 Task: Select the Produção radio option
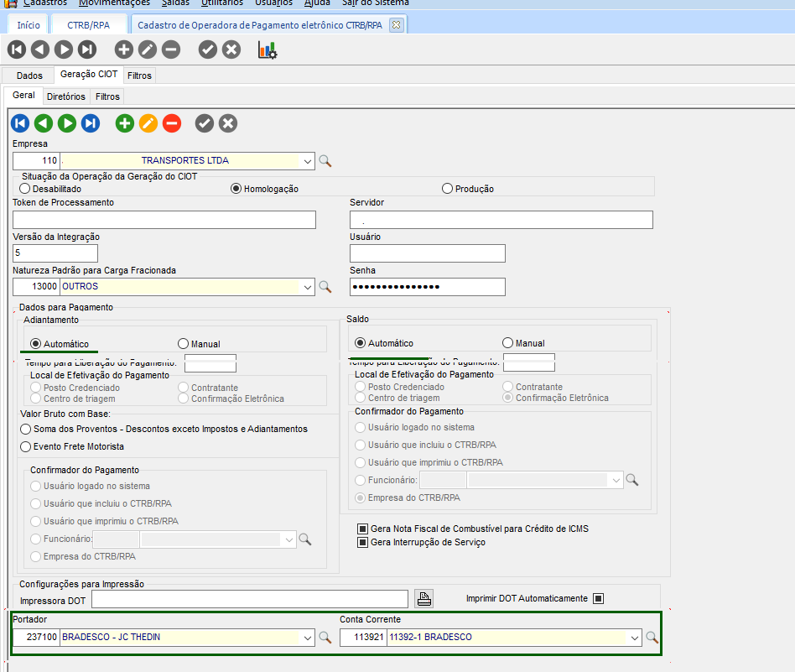point(447,189)
